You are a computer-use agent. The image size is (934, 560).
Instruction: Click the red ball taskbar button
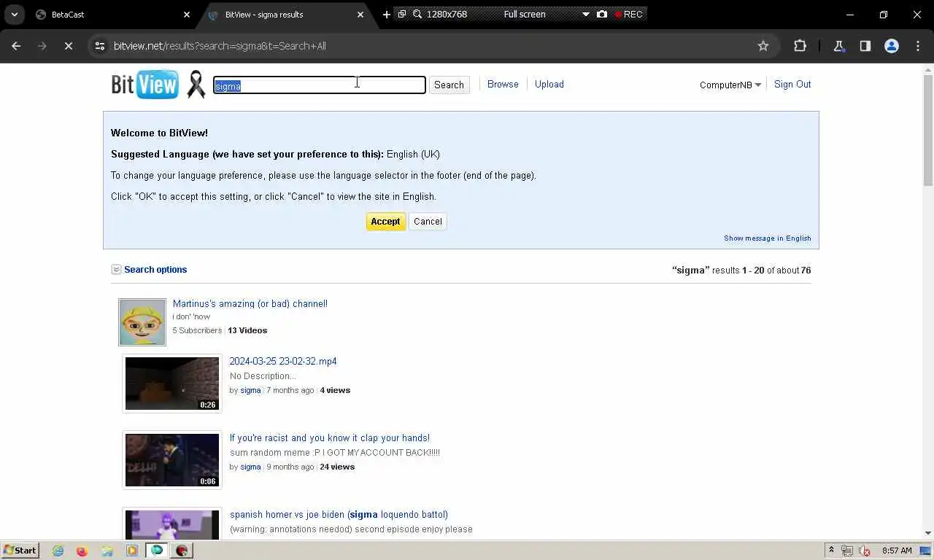(182, 551)
